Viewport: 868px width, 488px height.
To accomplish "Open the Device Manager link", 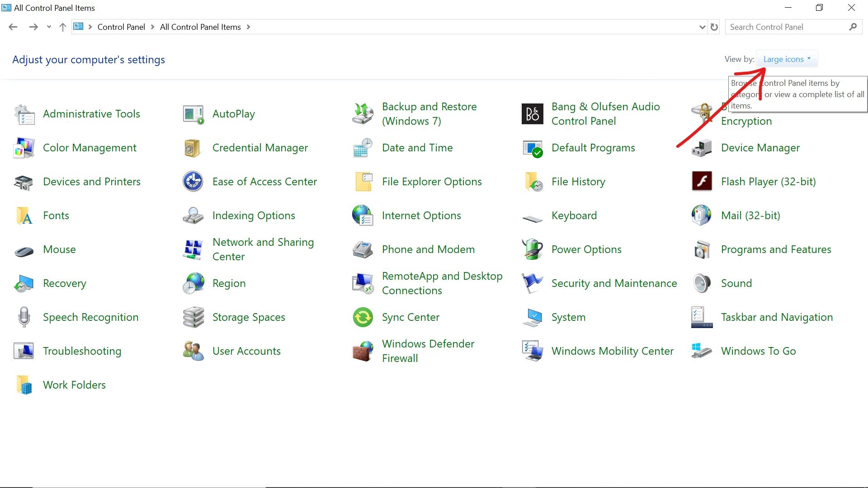I will pyautogui.click(x=760, y=148).
